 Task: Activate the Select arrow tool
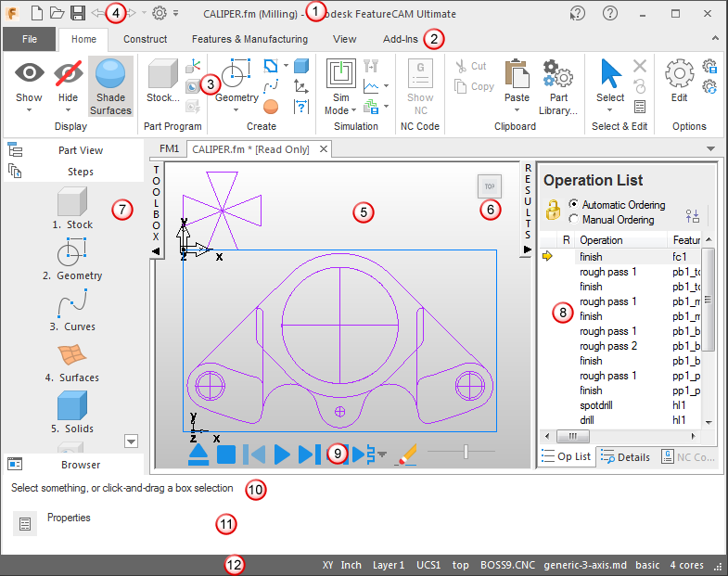pyautogui.click(x=610, y=73)
